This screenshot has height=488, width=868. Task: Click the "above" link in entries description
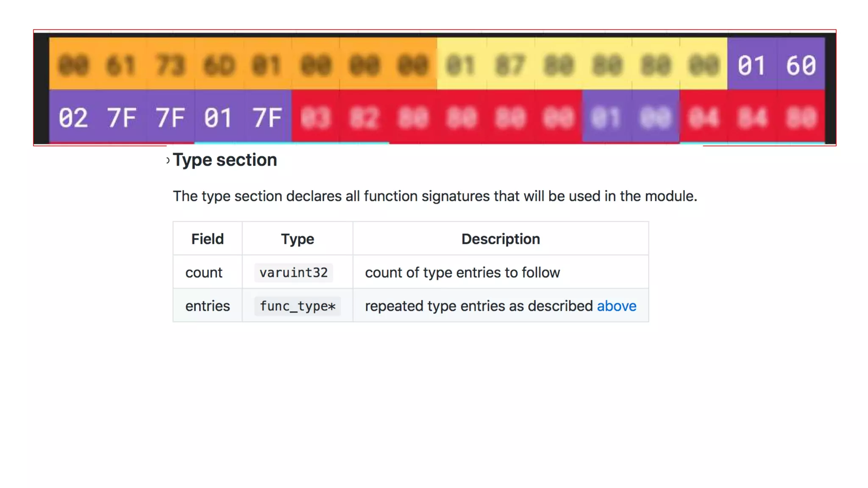[x=616, y=306]
